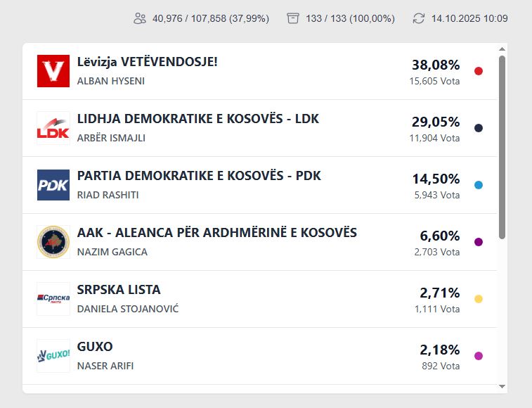532x408 pixels.
Task: Open candidate Daniela Stojanović's entry
Action: coord(128,309)
